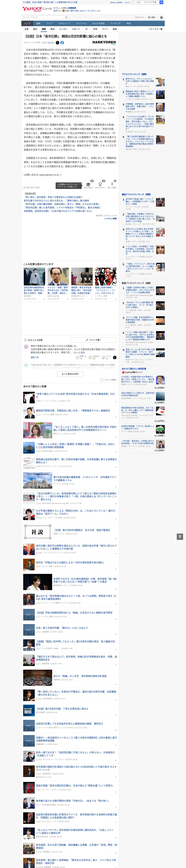Dismiss the 自民圧勝を韓国革新系紙 recommended card
The image size is (186, 868).
(44, 299)
